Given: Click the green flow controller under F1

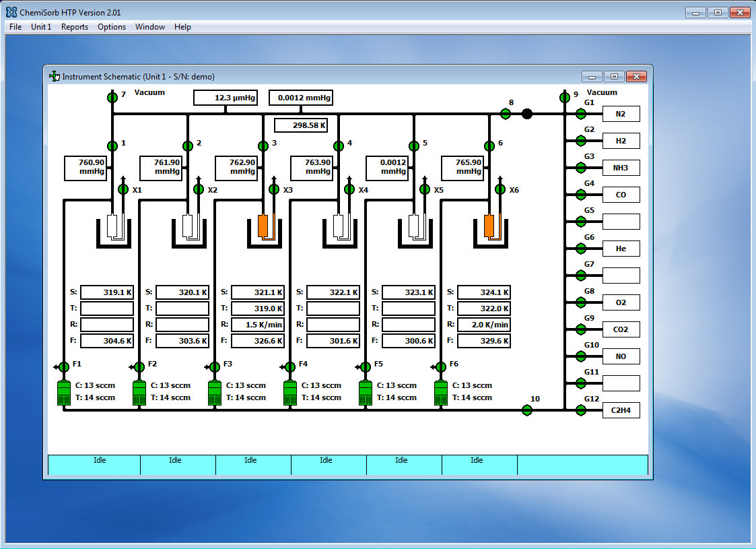Looking at the screenshot, I should tap(64, 393).
